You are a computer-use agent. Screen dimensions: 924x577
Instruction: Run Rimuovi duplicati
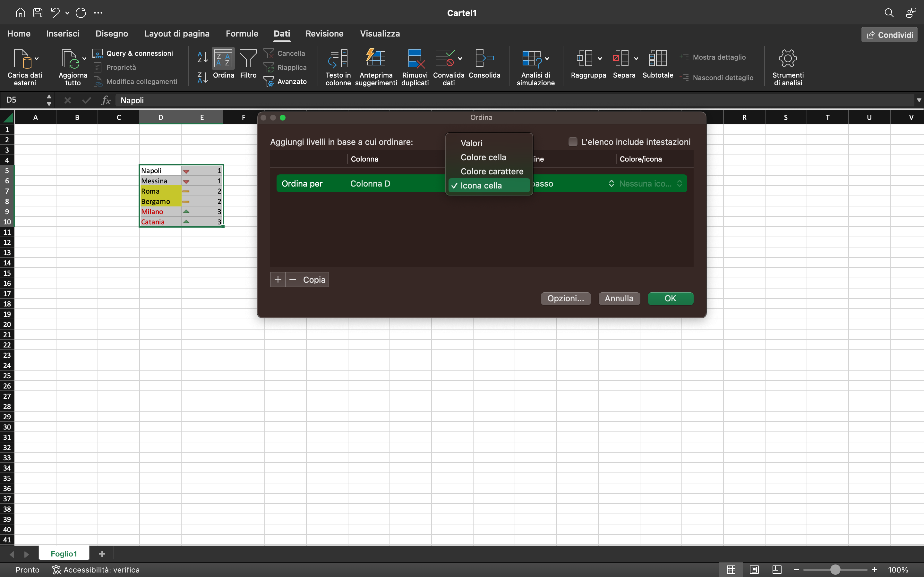pos(415,67)
